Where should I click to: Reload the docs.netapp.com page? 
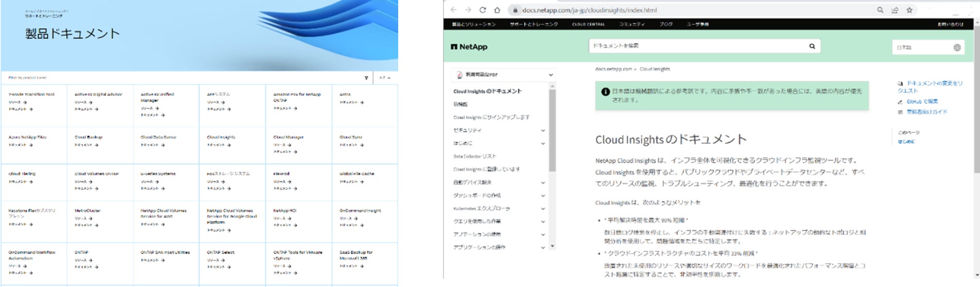pos(483,10)
